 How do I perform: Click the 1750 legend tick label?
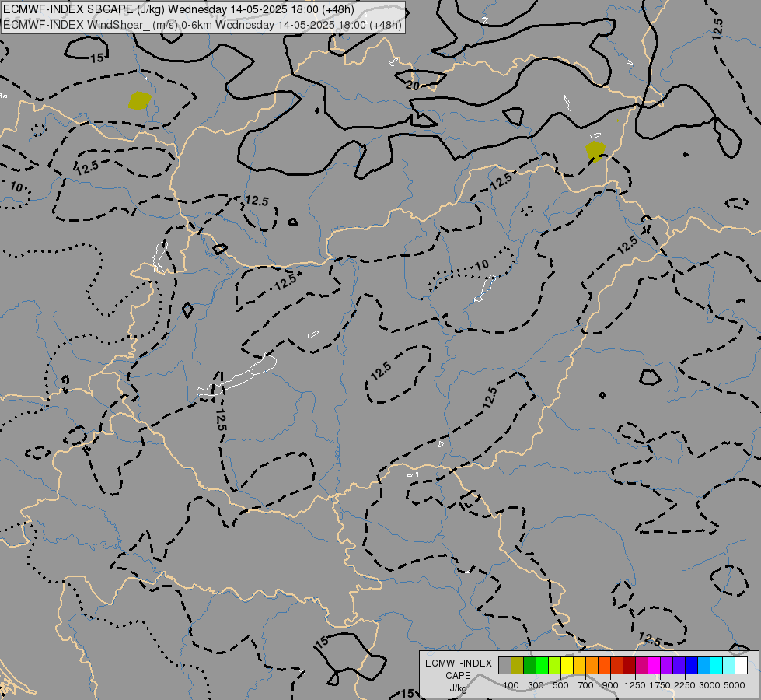point(660,685)
